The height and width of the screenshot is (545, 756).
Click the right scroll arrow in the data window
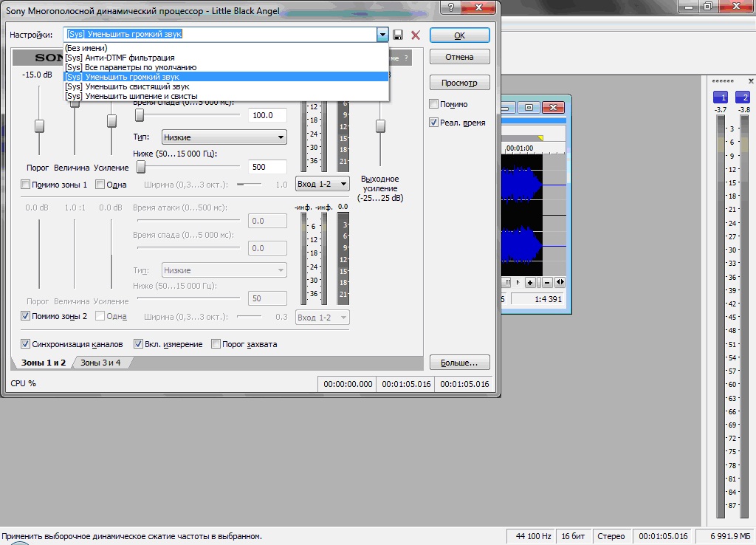click(518, 282)
